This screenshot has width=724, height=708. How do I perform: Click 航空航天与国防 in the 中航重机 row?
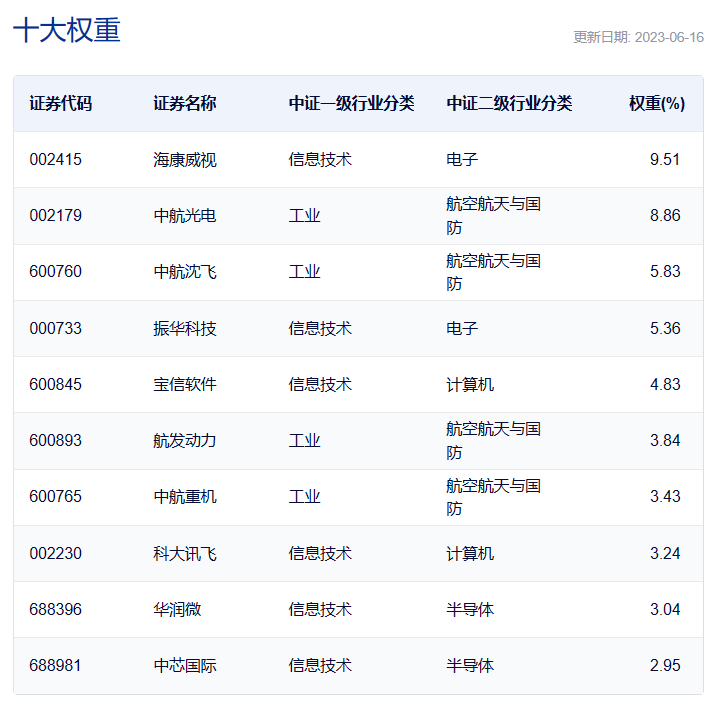tap(494, 497)
